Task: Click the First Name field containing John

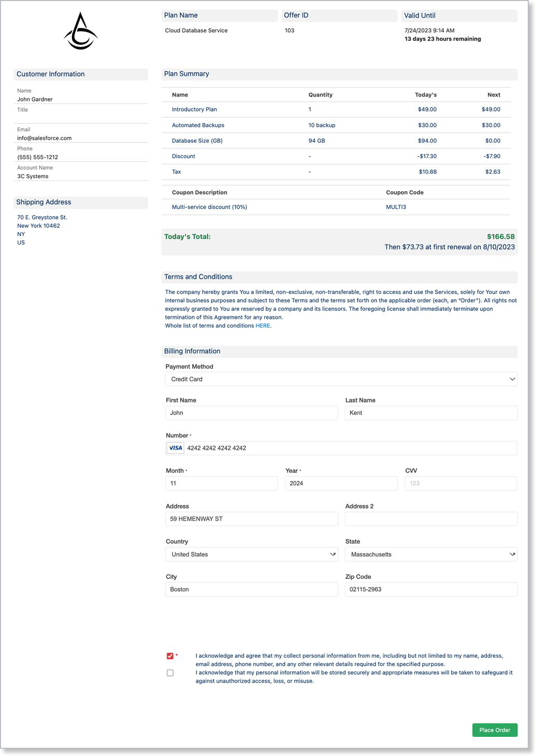Action: coord(251,412)
